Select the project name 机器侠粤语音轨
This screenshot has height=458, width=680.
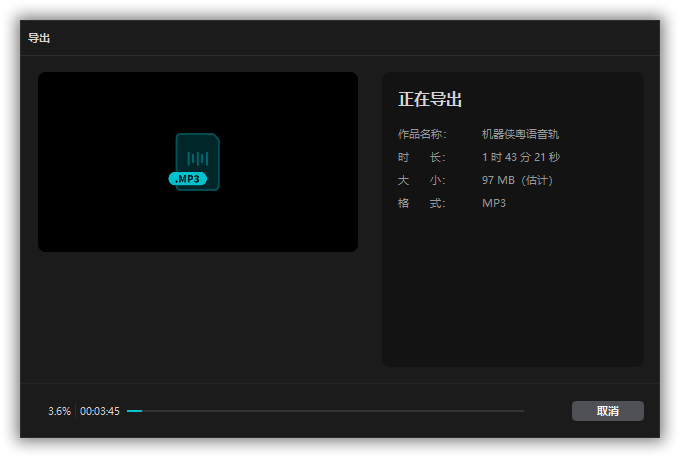click(520, 134)
